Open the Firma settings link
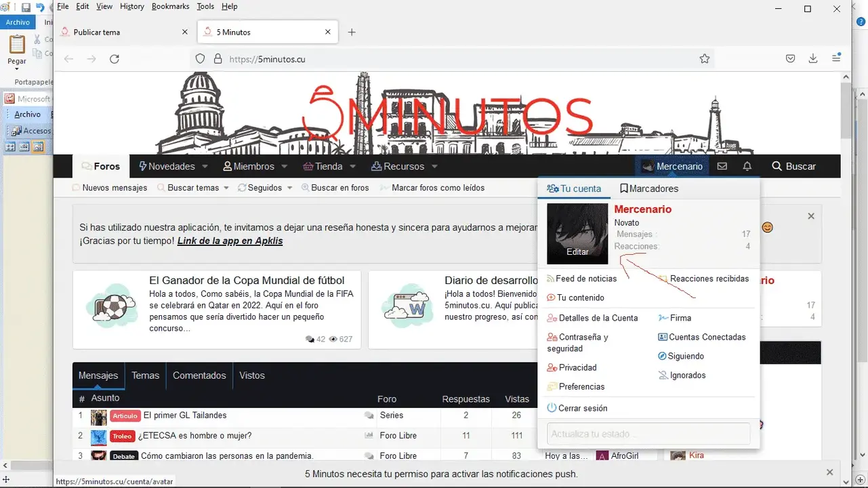 (675, 318)
